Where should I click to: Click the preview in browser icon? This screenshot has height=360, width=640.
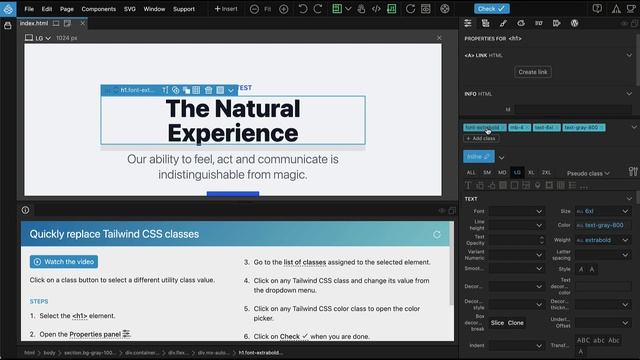pyautogui.click(x=426, y=9)
